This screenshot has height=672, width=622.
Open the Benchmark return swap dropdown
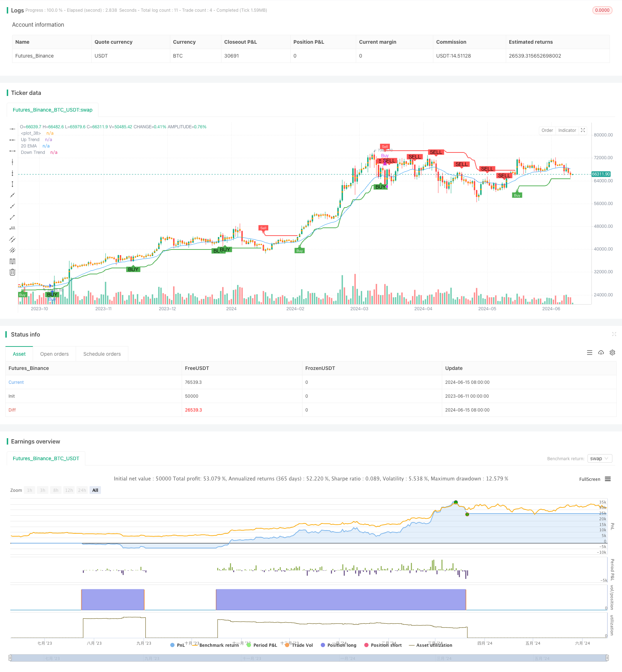600,458
